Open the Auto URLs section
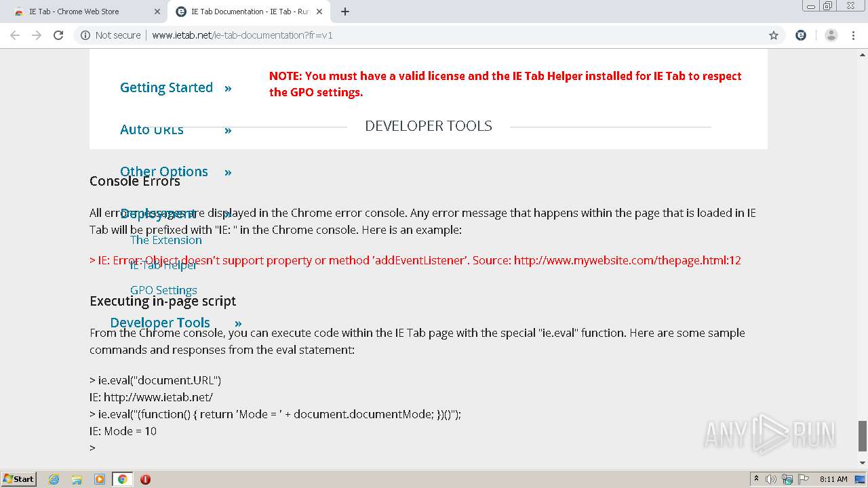Image resolution: width=868 pixels, height=488 pixels. pyautogui.click(x=152, y=129)
